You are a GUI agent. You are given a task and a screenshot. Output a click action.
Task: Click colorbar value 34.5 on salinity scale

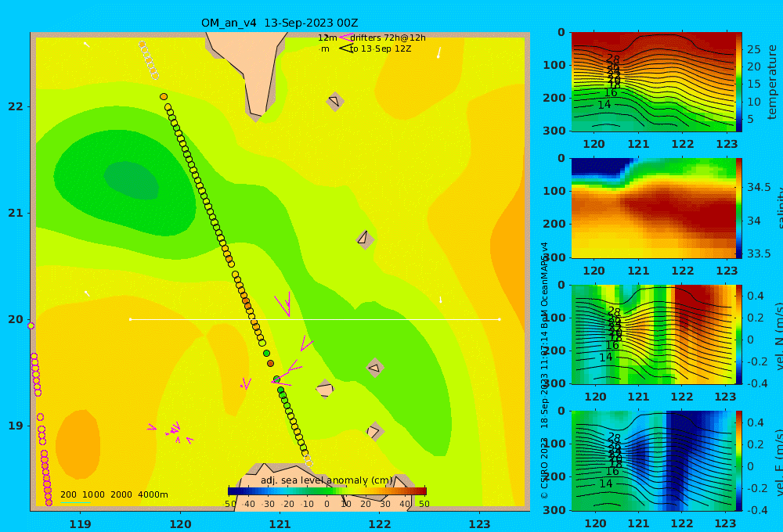point(759,187)
